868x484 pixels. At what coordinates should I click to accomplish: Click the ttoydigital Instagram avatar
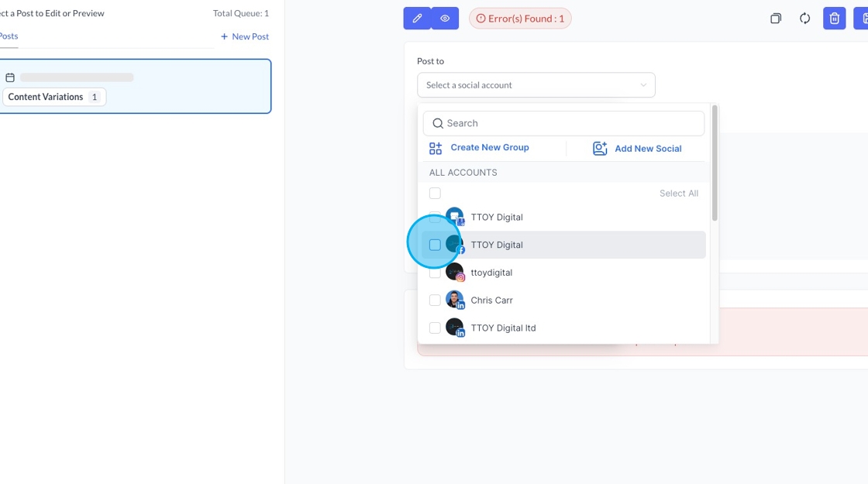point(454,272)
